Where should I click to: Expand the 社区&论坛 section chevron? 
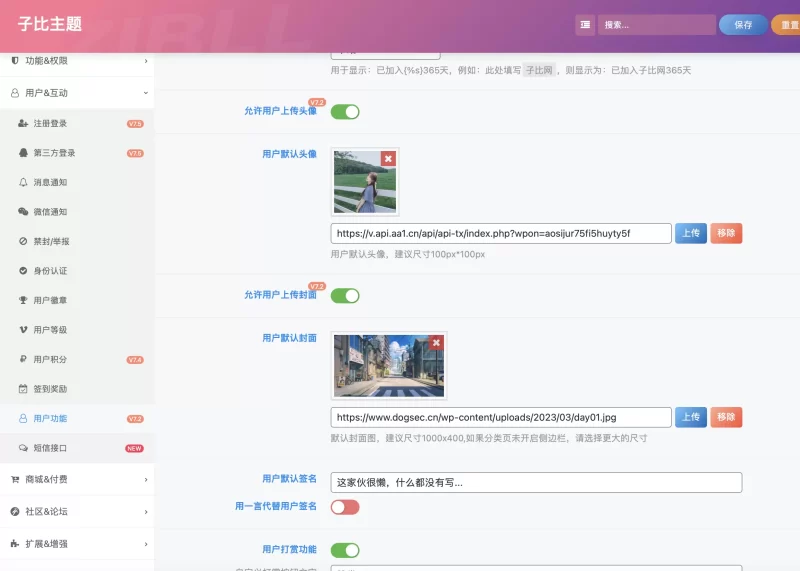146,512
